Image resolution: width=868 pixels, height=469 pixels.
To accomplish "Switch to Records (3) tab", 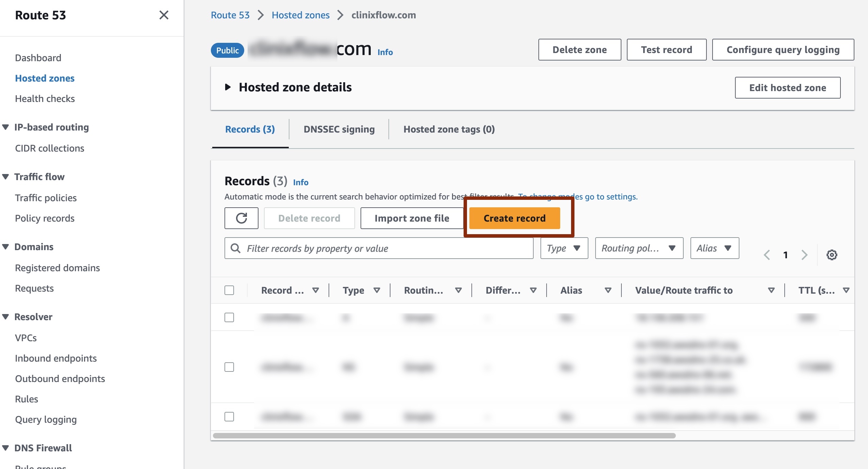I will pyautogui.click(x=250, y=129).
